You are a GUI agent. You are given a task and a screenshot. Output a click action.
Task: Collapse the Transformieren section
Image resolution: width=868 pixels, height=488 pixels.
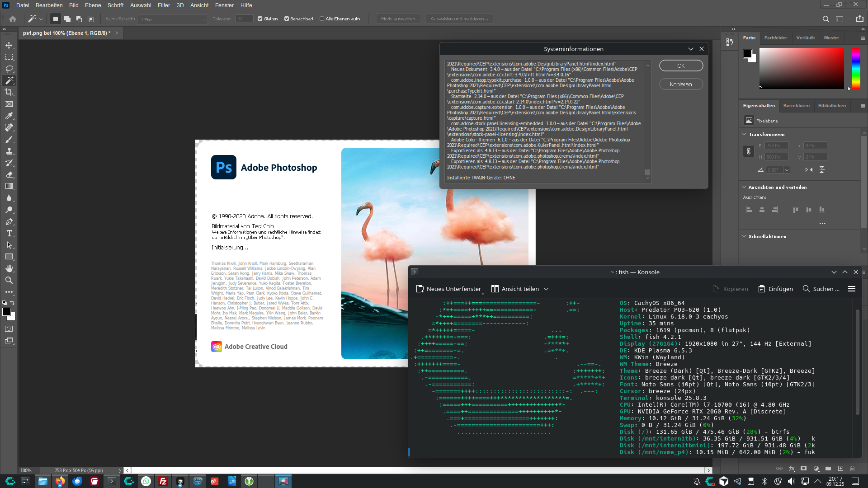[744, 134]
